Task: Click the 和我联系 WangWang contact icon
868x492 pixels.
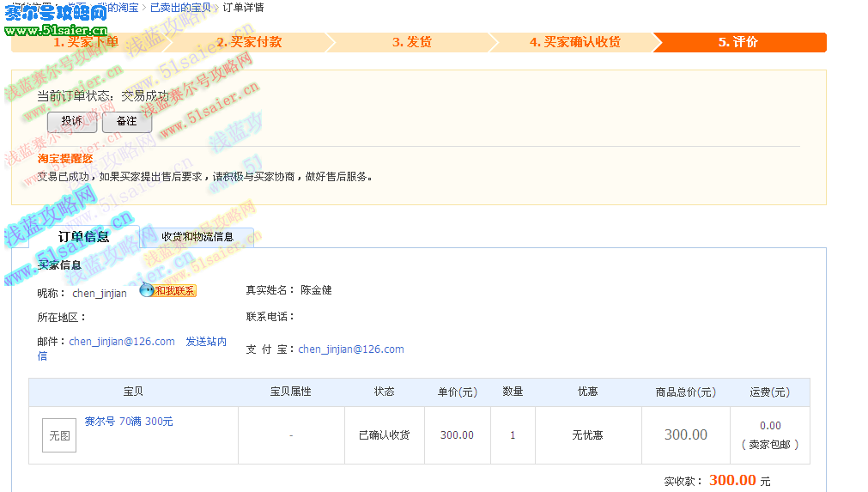Action: 167,290
